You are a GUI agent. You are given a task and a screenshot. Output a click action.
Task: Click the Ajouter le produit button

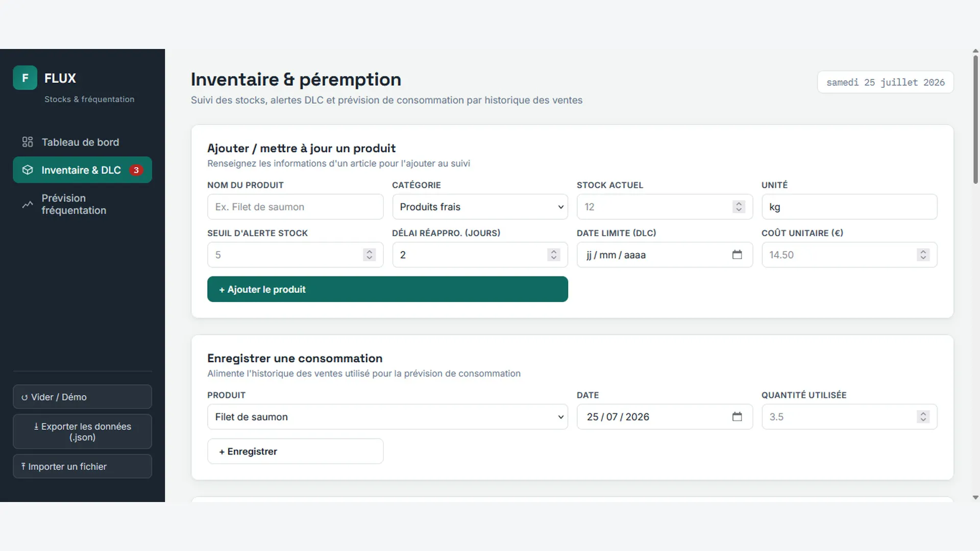(387, 289)
